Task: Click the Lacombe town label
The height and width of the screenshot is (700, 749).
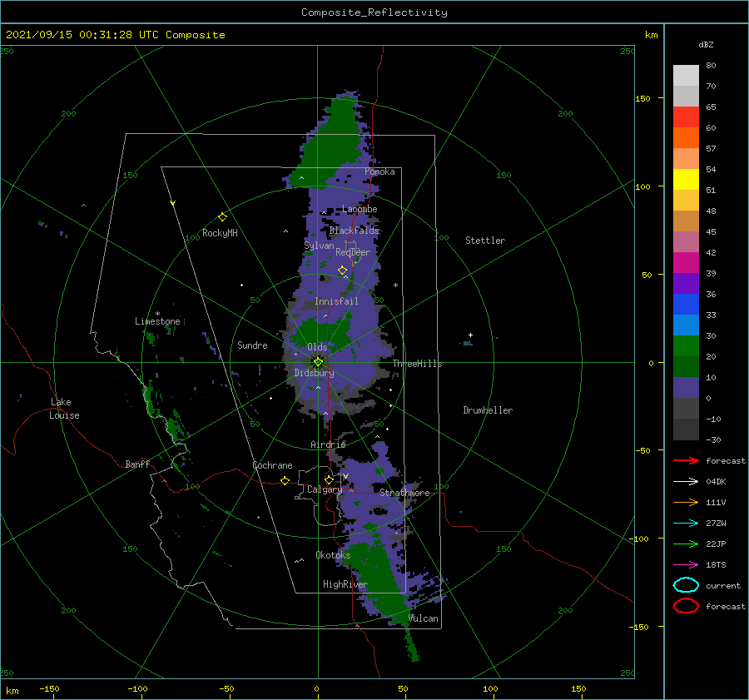Action: 360,209
